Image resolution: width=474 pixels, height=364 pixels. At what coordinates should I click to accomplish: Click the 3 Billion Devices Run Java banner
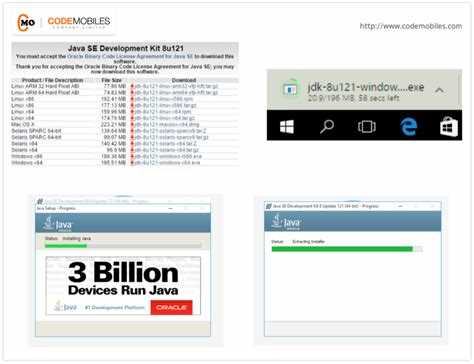(x=123, y=286)
